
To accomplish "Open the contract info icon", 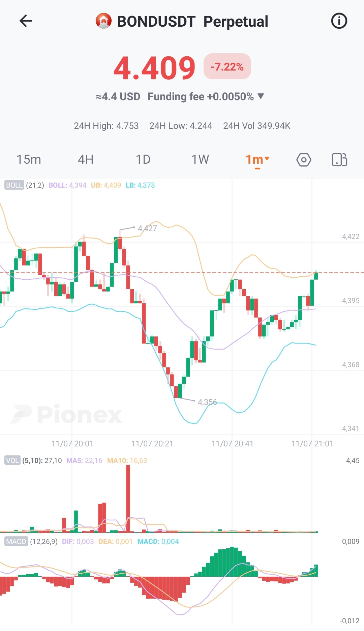I will [339, 21].
